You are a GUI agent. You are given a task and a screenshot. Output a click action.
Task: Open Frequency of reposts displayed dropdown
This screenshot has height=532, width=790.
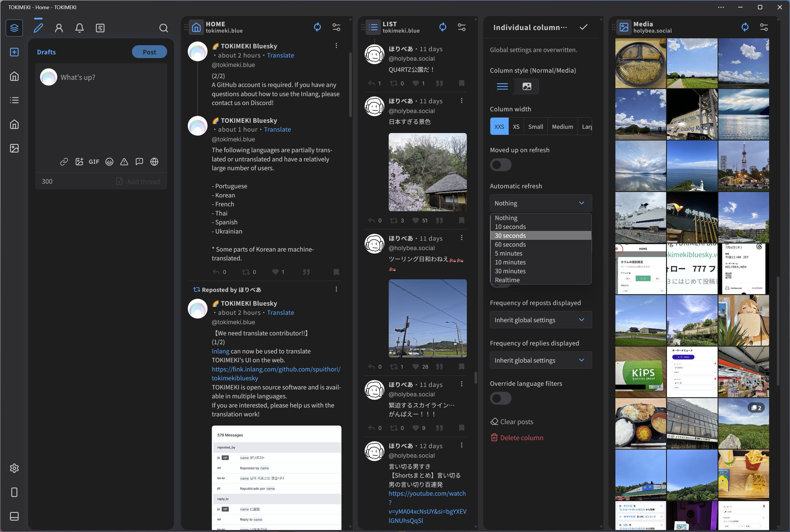pos(541,320)
